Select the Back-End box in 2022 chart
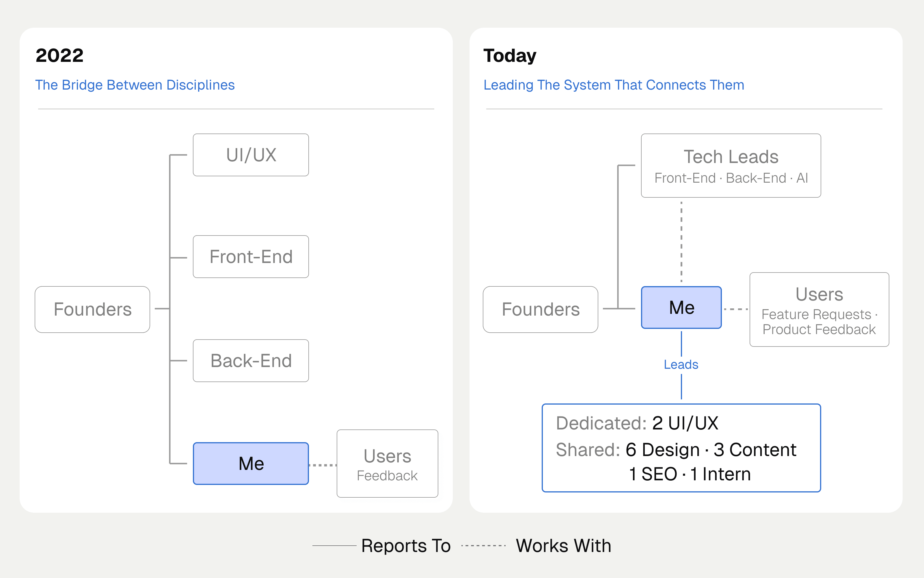 tap(251, 360)
